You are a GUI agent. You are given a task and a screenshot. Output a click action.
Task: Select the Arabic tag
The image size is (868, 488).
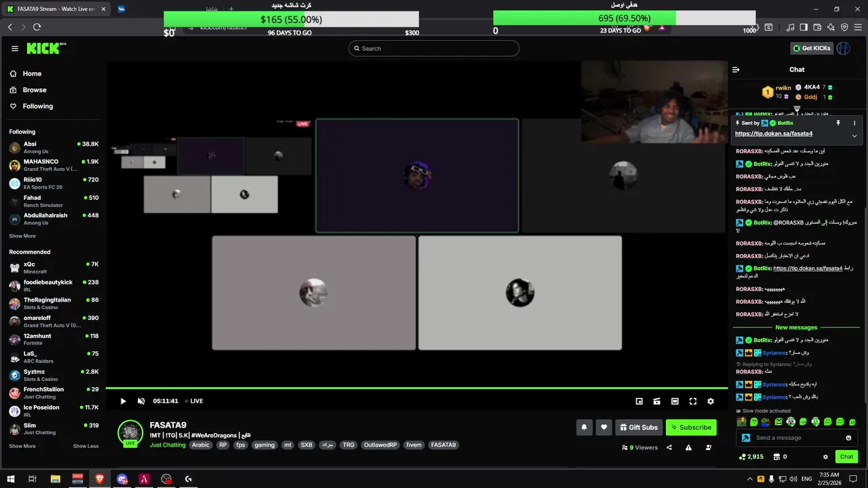201,445
